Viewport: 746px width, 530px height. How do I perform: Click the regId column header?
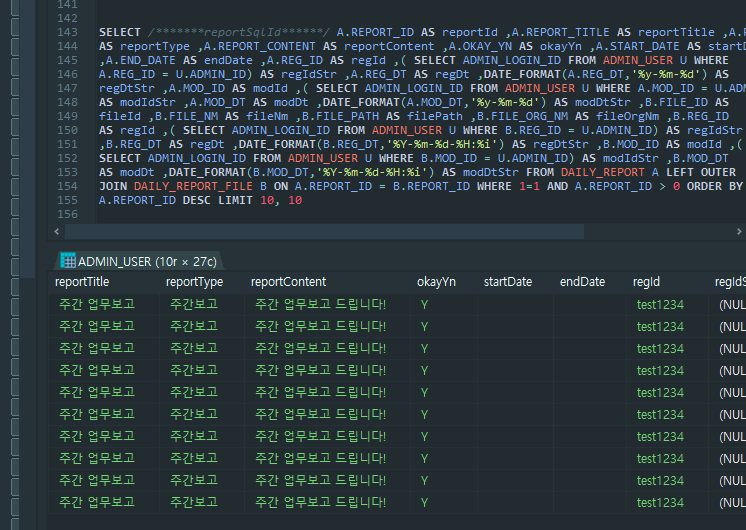pos(646,282)
